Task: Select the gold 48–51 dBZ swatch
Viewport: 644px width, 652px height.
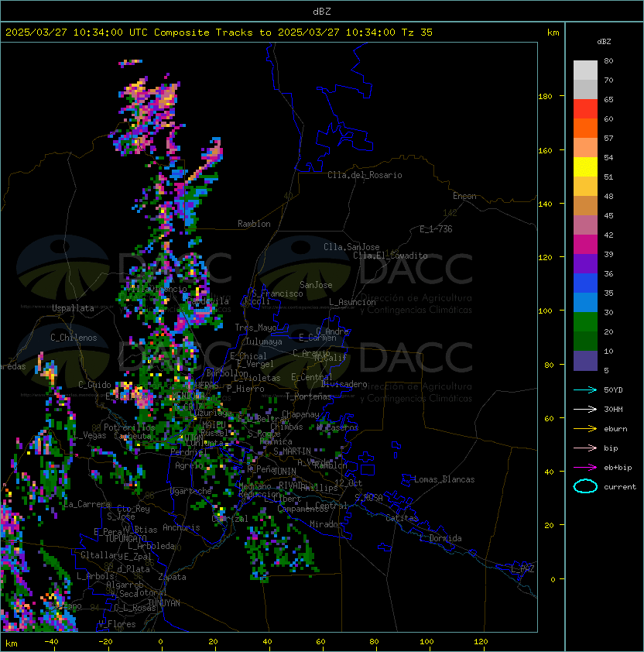Action: [585, 187]
